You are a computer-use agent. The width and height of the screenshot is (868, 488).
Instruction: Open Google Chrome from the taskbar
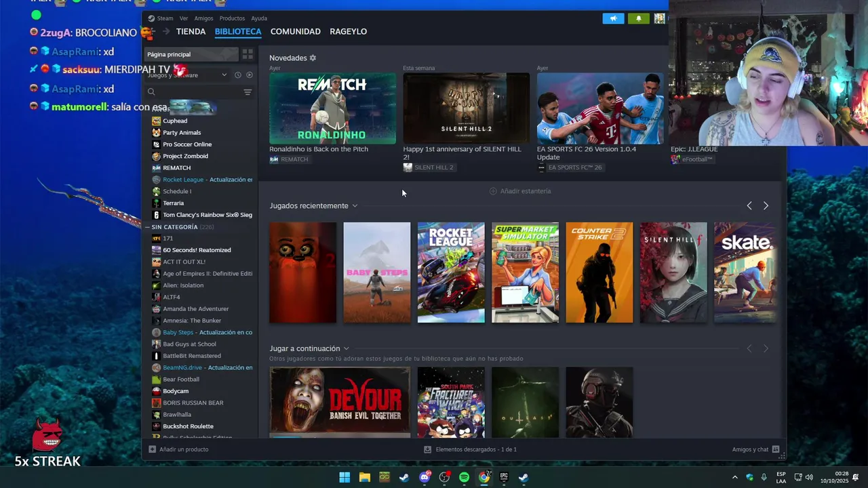pyautogui.click(x=484, y=477)
